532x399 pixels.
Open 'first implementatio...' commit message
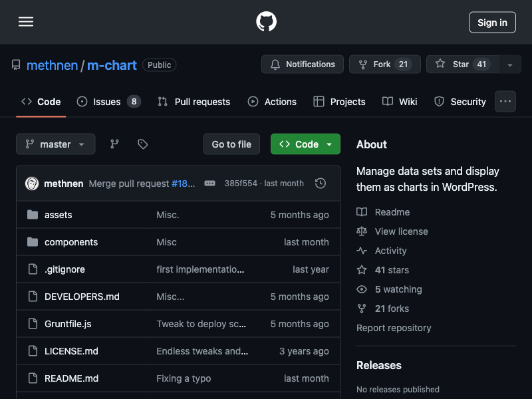click(200, 269)
